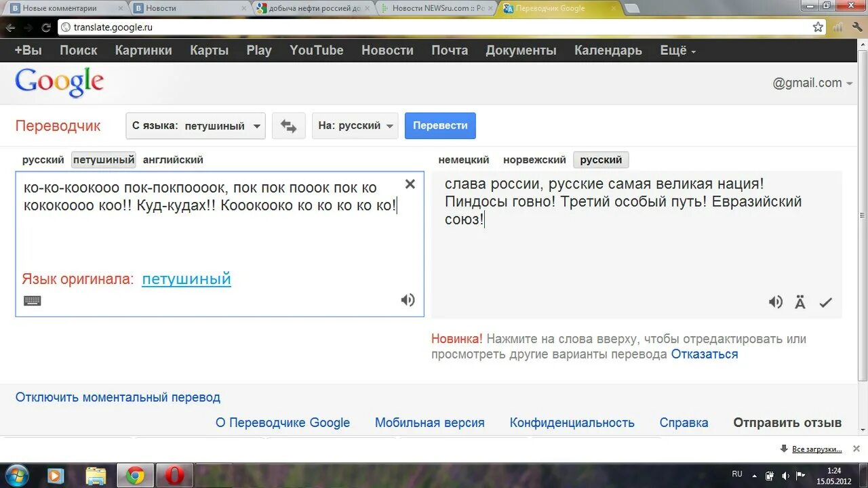The width and height of the screenshot is (868, 488).
Task: Open Календарь in Google bar
Action: pyautogui.click(x=608, y=50)
